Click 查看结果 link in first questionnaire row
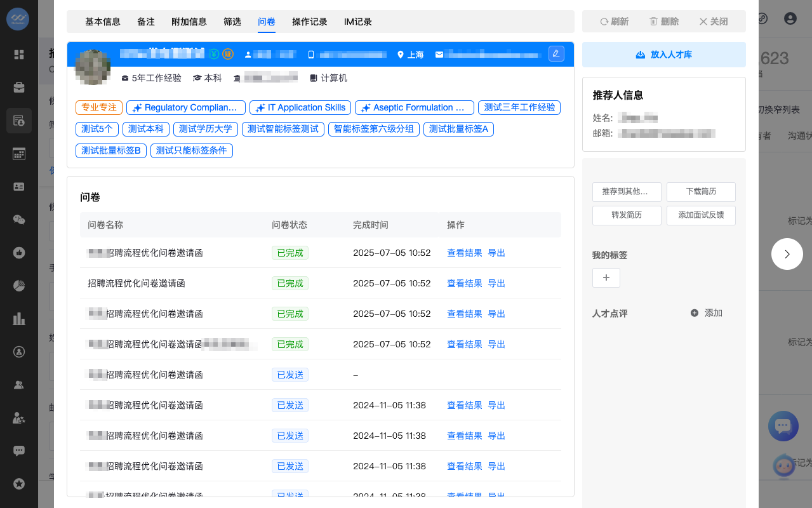Viewport: 812px width, 508px height. (x=464, y=253)
